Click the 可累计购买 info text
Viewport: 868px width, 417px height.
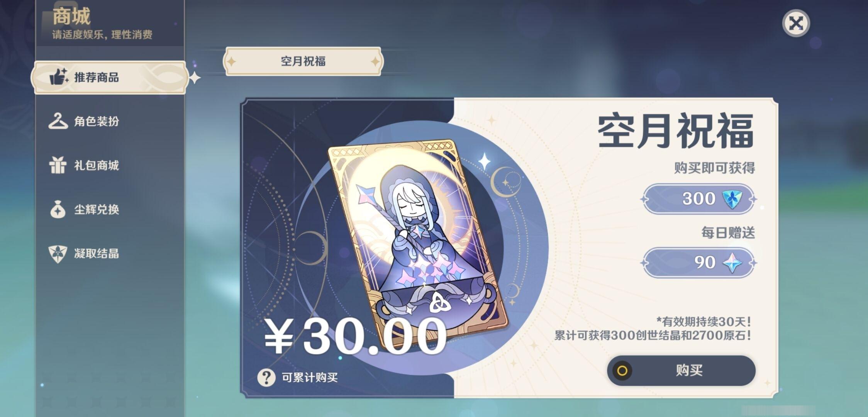pyautogui.click(x=310, y=377)
